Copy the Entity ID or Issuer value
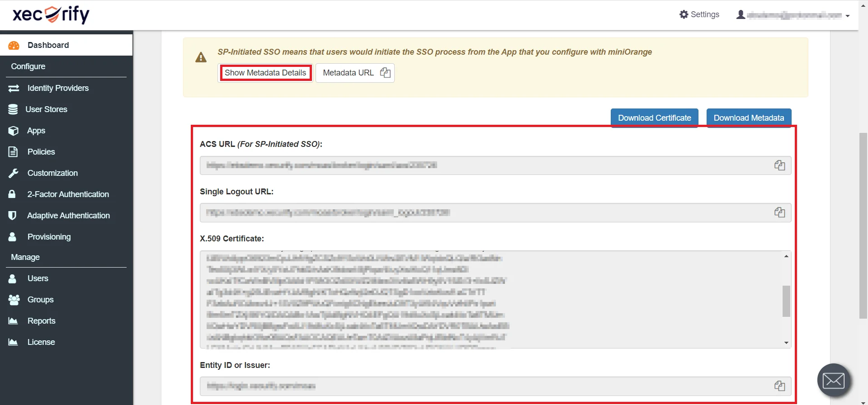The height and width of the screenshot is (405, 868). click(779, 386)
